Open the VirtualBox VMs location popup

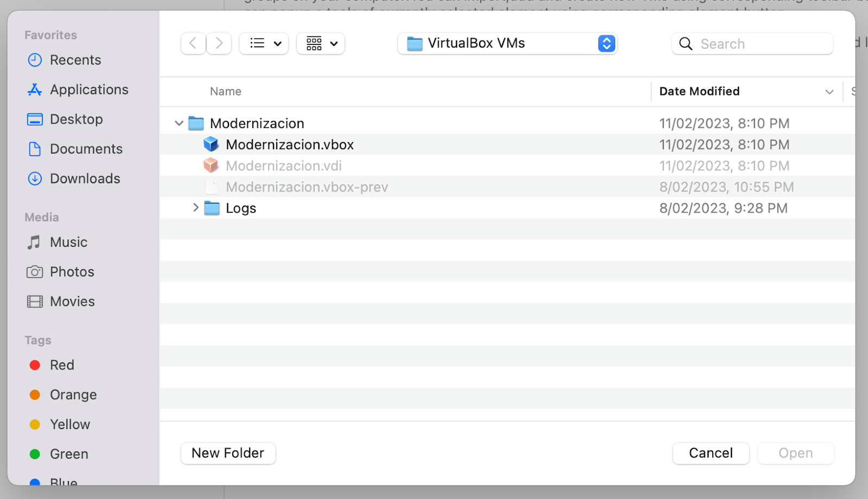click(507, 43)
